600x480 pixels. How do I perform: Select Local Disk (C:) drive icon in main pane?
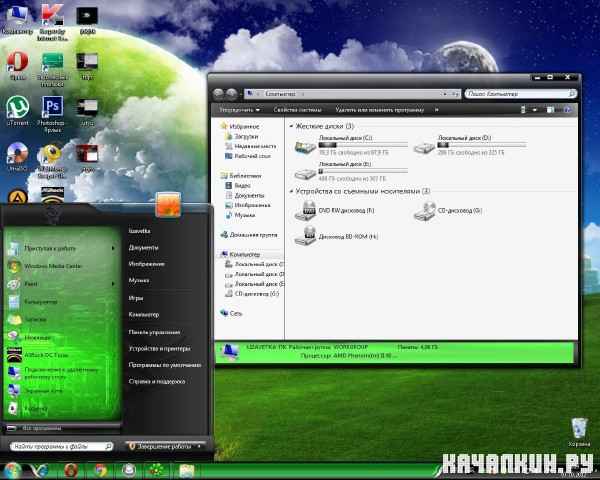(305, 147)
